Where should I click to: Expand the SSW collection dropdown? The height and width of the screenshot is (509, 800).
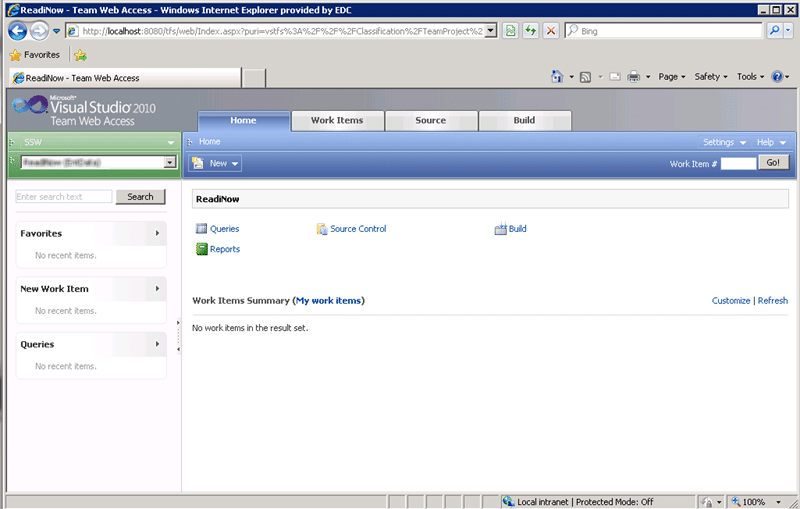coord(171,142)
